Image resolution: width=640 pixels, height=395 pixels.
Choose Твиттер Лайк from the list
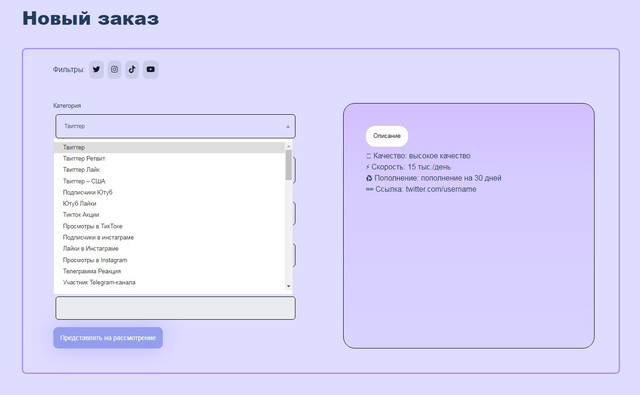coord(169,170)
